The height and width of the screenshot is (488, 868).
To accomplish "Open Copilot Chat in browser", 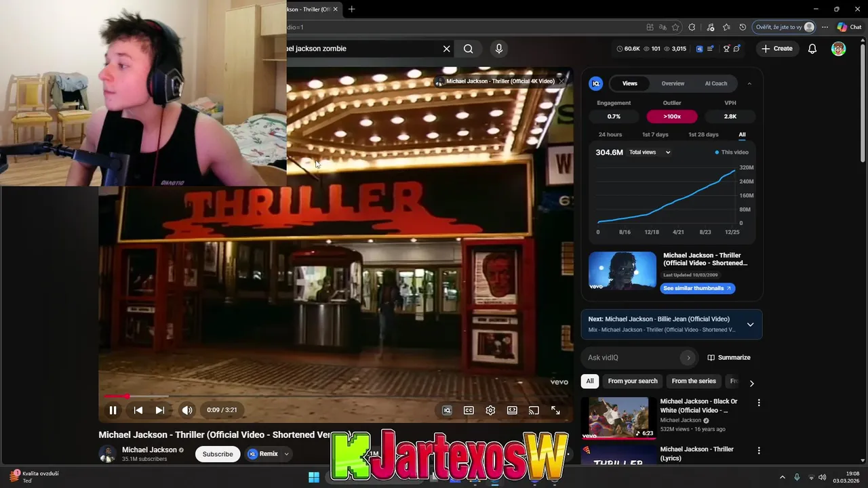I will [849, 27].
